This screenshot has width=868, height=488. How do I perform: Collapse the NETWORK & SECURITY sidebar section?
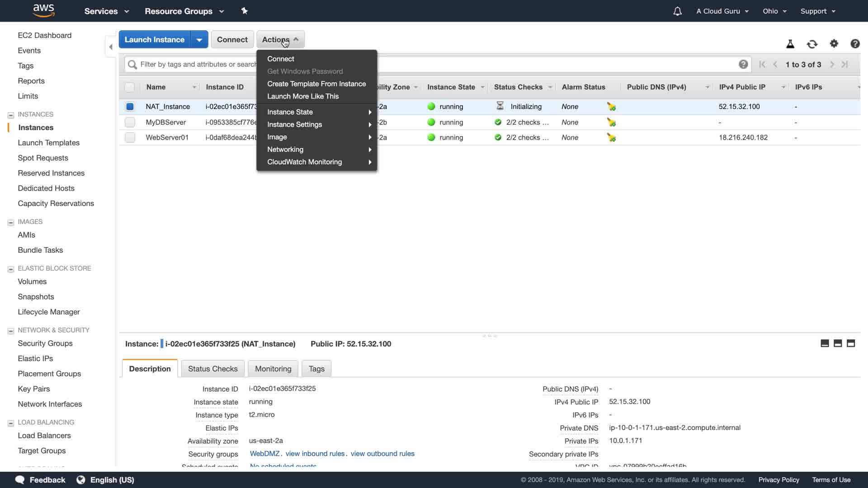(11, 331)
